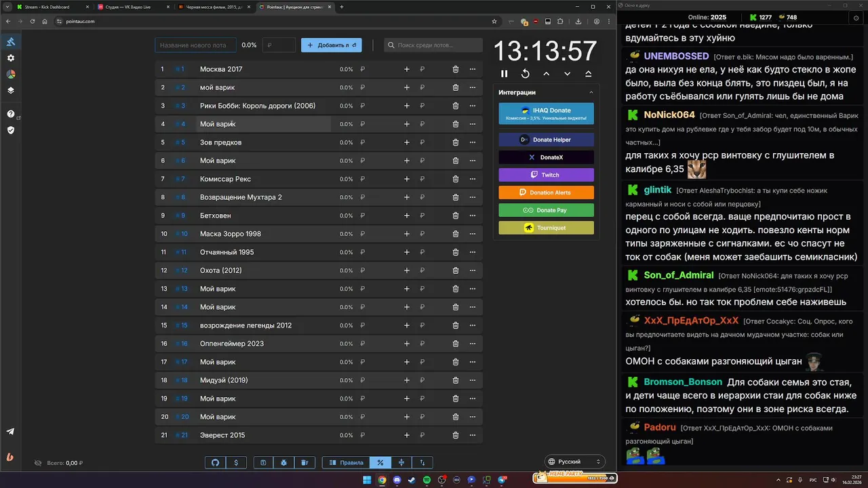Connect the Twitch integration
The height and width of the screenshot is (488, 868).
[x=546, y=175]
